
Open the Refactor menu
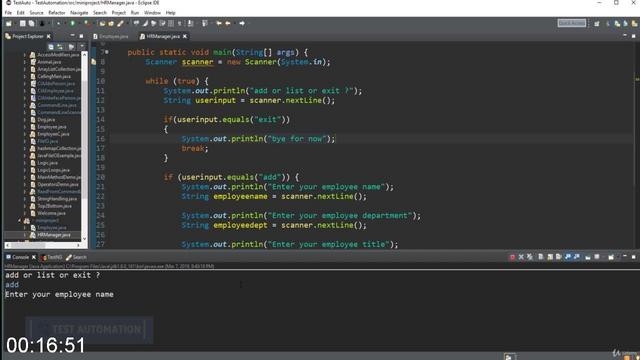(57, 13)
